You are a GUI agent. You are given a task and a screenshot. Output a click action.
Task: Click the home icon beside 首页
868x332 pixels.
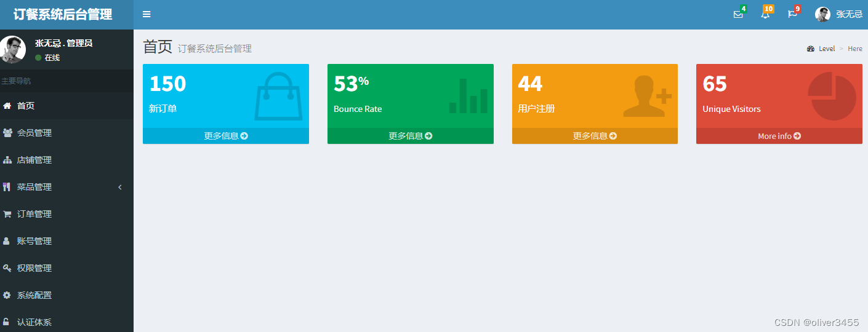pyautogui.click(x=7, y=106)
